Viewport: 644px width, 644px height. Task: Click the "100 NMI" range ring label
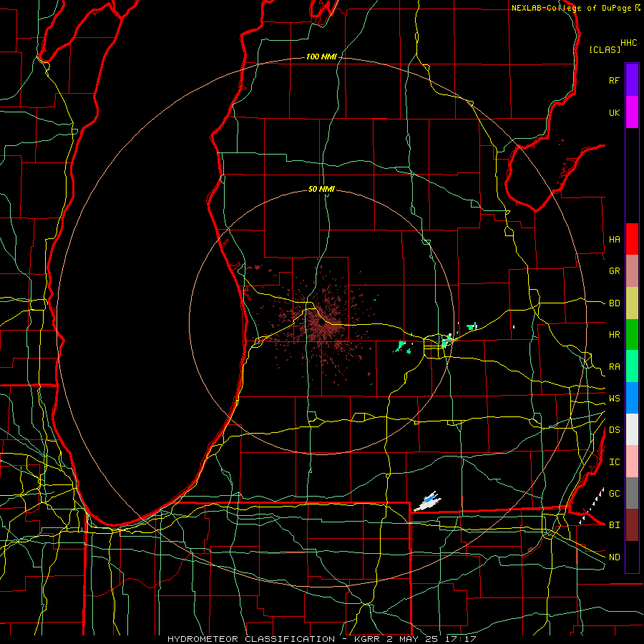point(321,57)
